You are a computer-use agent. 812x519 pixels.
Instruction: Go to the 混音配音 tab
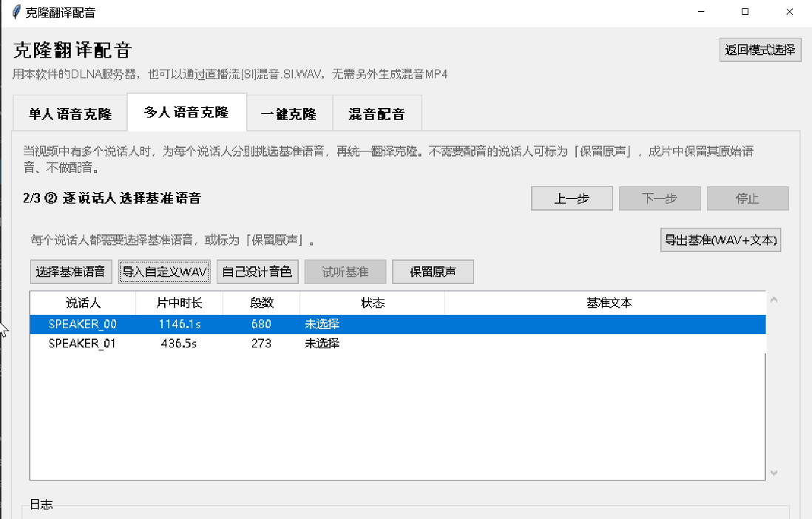(377, 113)
